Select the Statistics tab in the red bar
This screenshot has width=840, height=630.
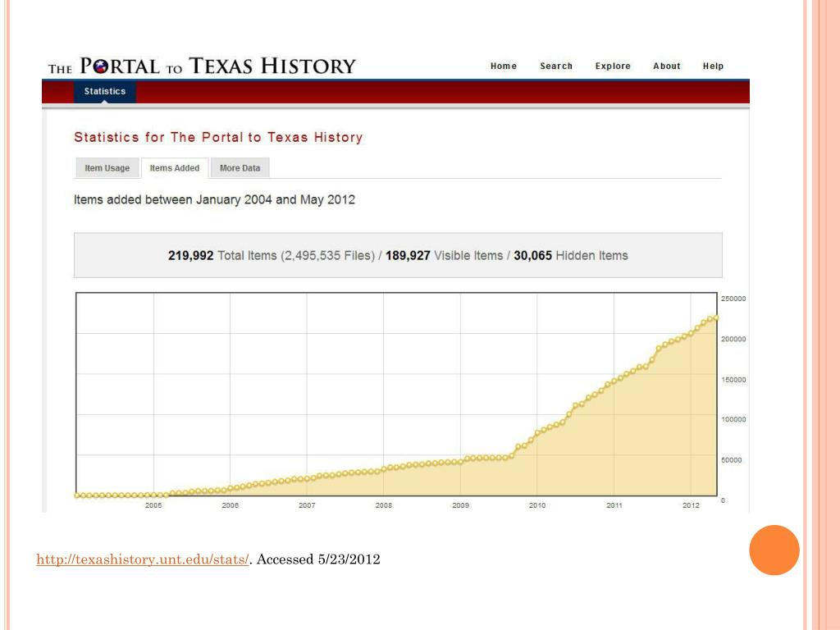[104, 92]
